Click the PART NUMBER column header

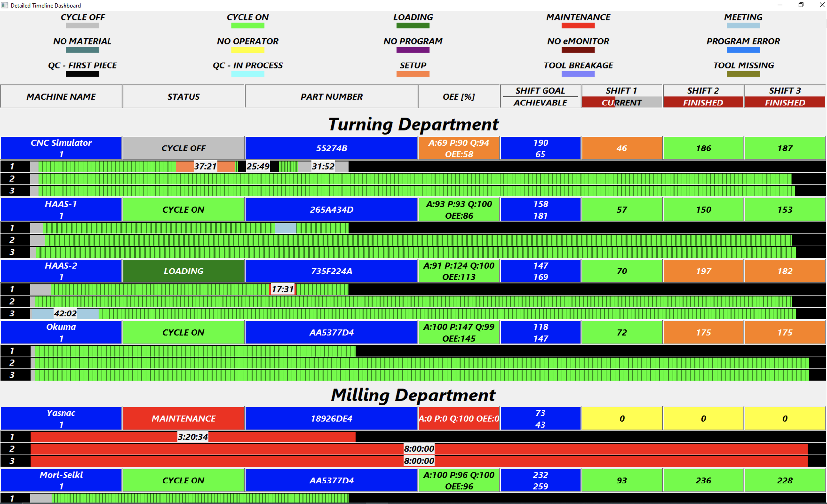(331, 96)
